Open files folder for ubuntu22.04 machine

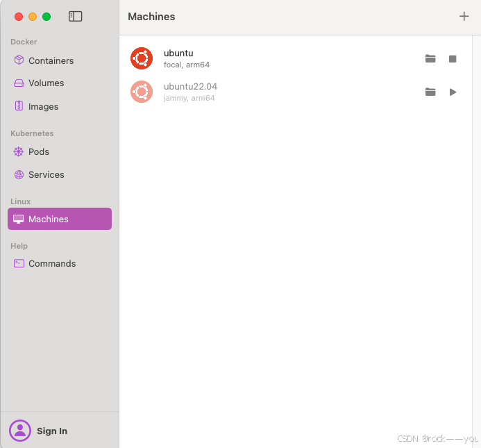point(430,92)
